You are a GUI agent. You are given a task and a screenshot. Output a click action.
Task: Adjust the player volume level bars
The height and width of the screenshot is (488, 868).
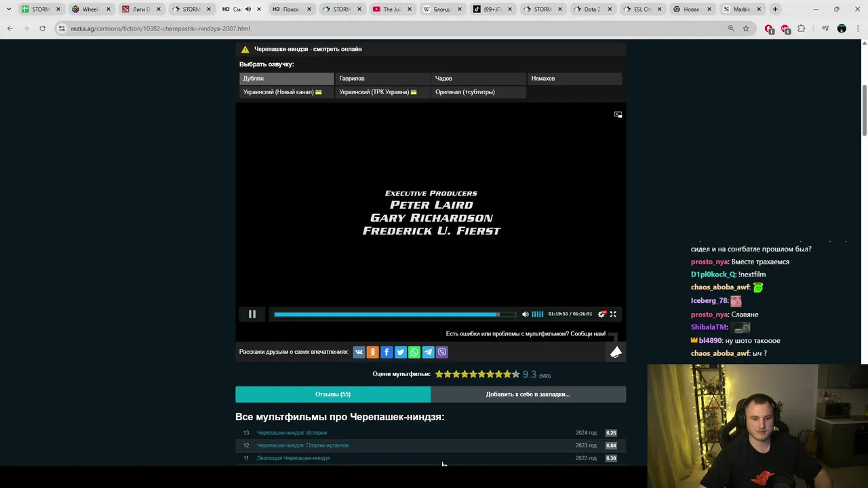537,314
